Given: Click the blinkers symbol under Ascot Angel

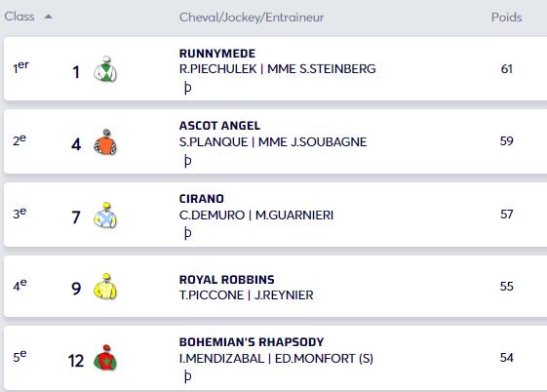Looking at the screenshot, I should [187, 161].
